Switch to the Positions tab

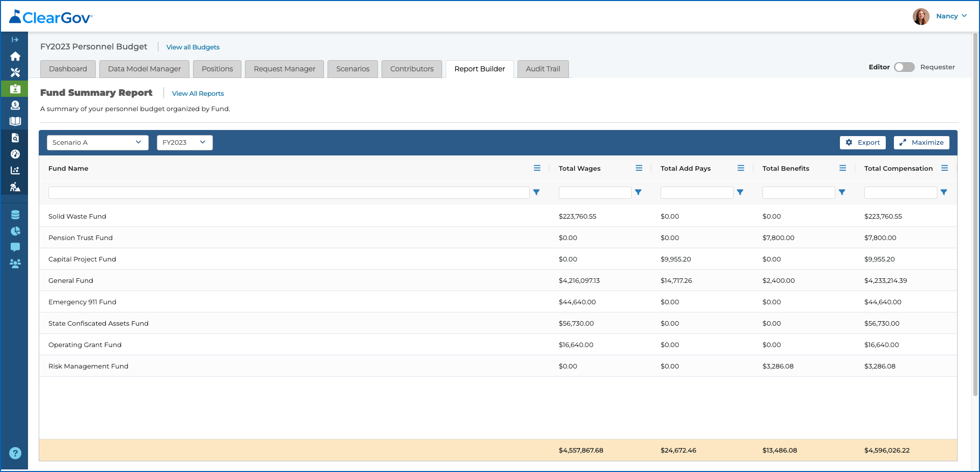(217, 69)
